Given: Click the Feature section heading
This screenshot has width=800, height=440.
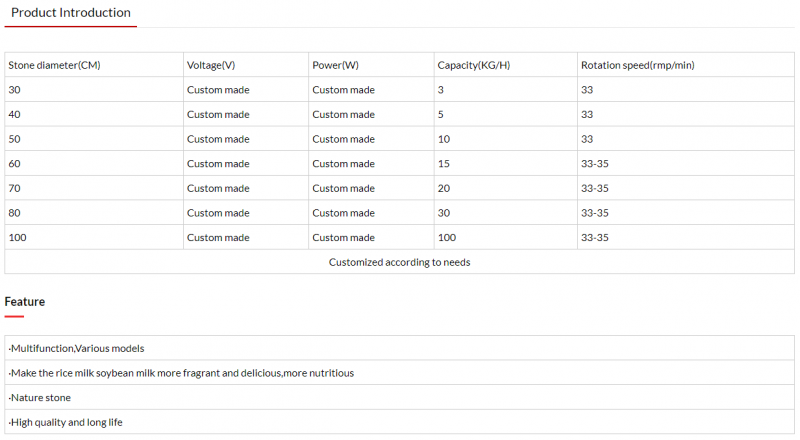Looking at the screenshot, I should click(25, 301).
